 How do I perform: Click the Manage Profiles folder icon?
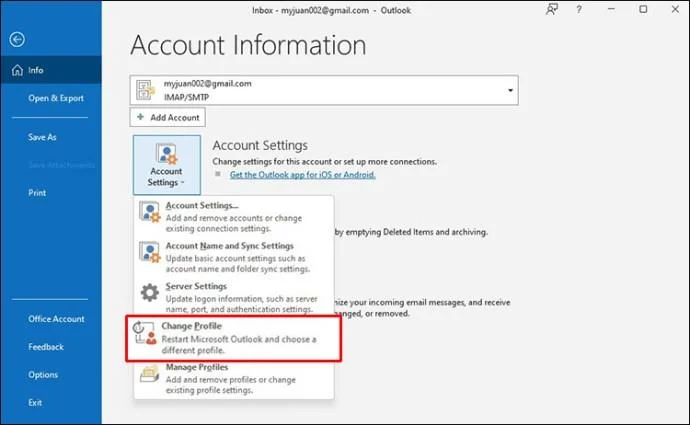tap(150, 374)
